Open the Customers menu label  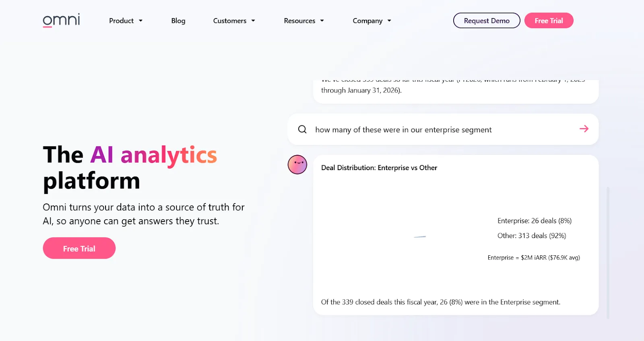coord(230,21)
